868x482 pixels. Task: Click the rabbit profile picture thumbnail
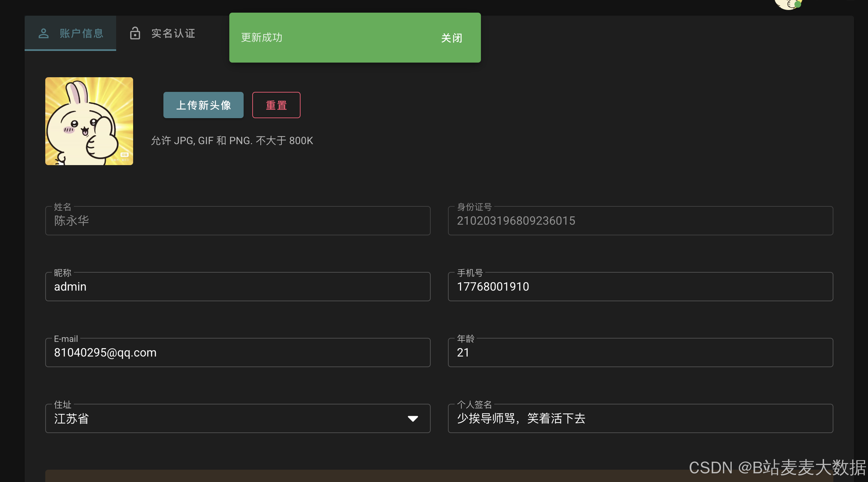click(x=89, y=121)
